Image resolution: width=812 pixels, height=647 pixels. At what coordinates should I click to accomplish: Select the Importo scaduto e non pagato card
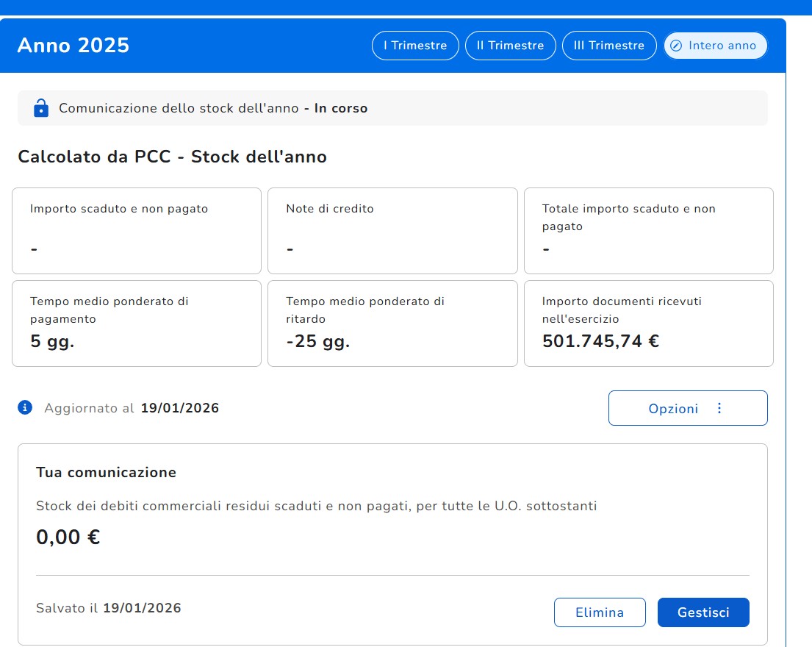(137, 231)
